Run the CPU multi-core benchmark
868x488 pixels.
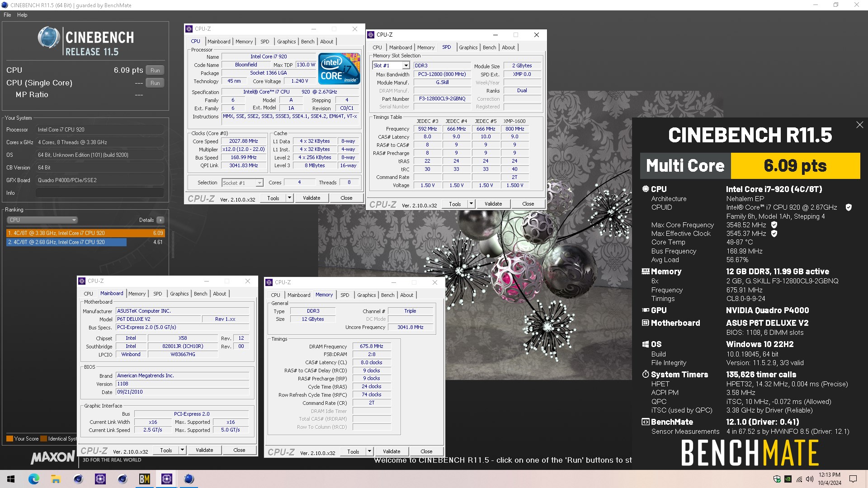(x=155, y=70)
